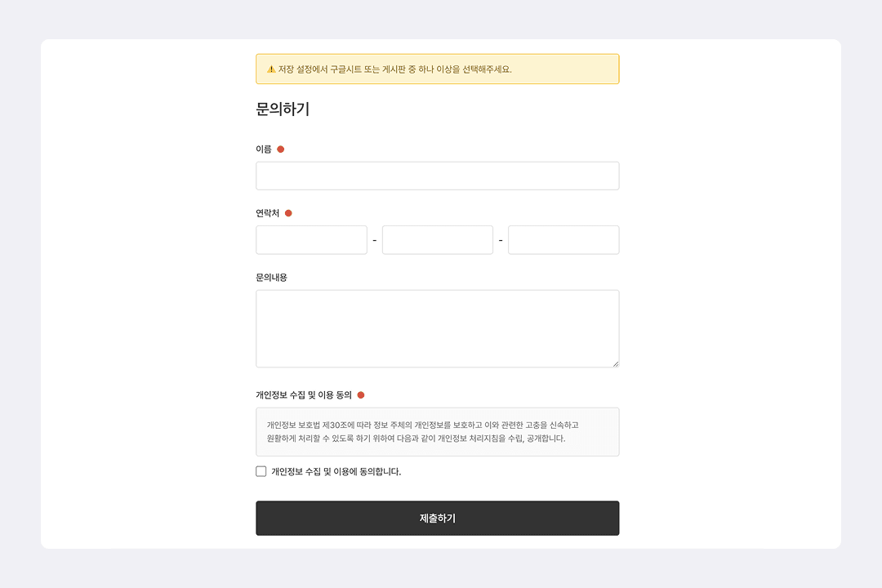The width and height of the screenshot is (882, 588).
Task: Click the last phone number input box
Action: click(563, 239)
